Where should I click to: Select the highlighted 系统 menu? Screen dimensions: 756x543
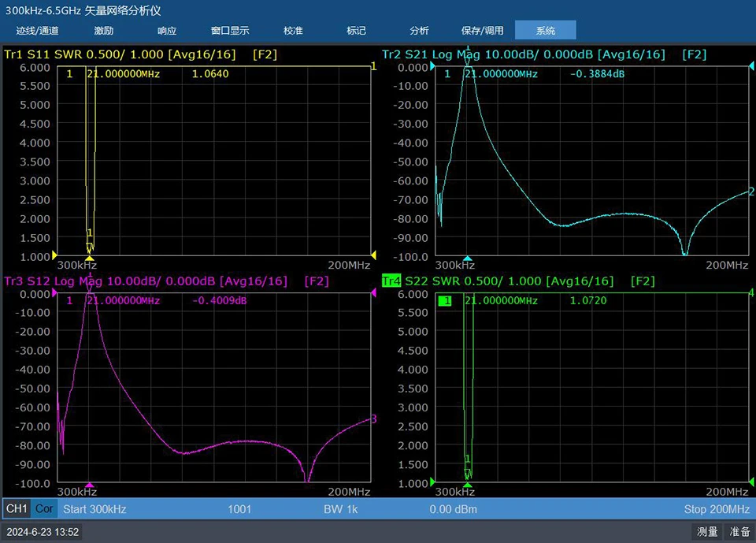[x=545, y=30]
